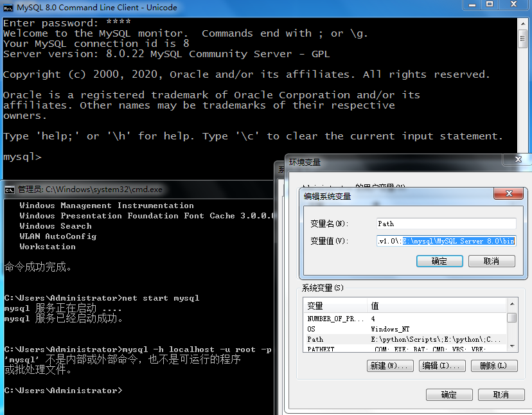Confirm with 确定 in 编辑系统变量 dialog

[x=439, y=261]
